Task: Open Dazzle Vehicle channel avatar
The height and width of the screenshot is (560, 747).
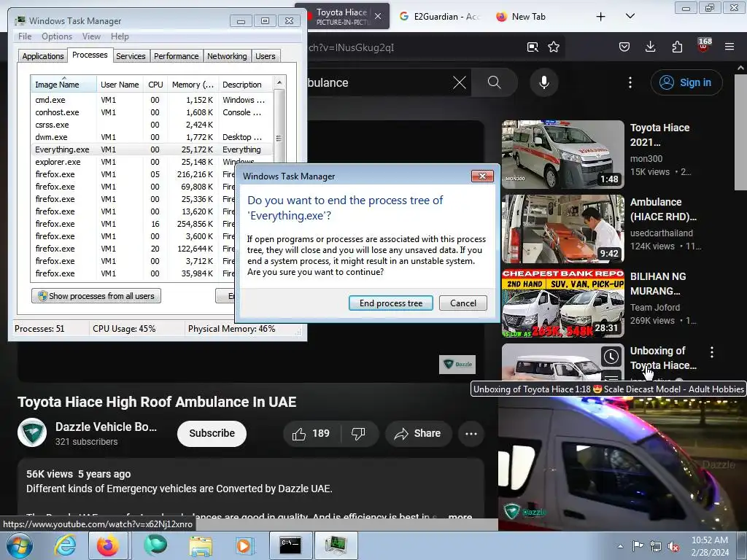Action: (x=32, y=432)
